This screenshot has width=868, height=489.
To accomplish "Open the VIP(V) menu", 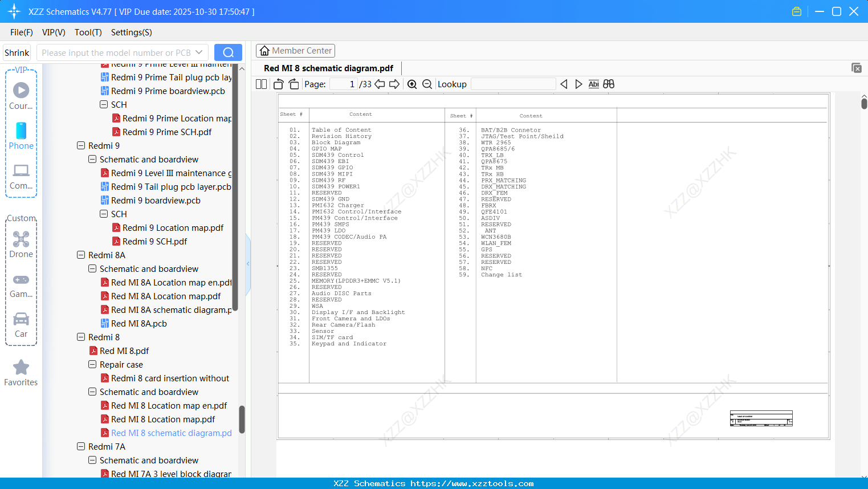I will click(x=54, y=32).
